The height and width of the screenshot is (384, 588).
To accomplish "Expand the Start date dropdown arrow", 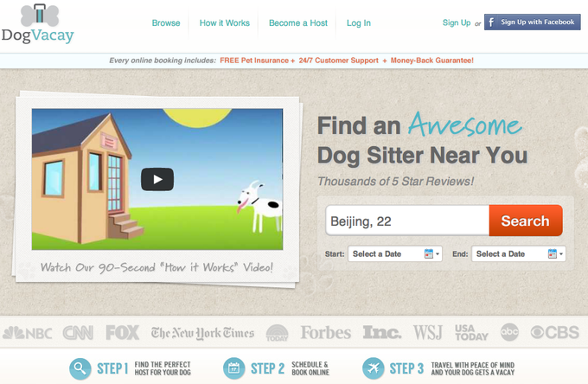I will tap(438, 254).
